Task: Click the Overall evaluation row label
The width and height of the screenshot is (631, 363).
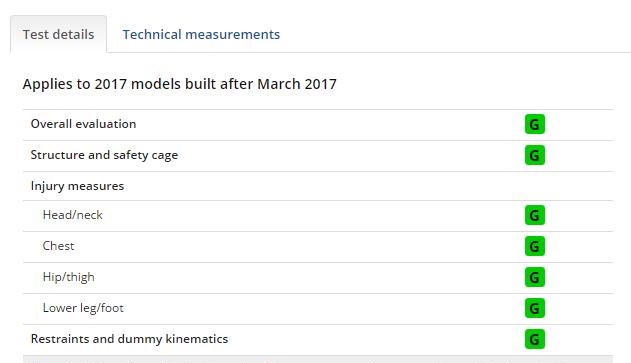Action: [83, 124]
